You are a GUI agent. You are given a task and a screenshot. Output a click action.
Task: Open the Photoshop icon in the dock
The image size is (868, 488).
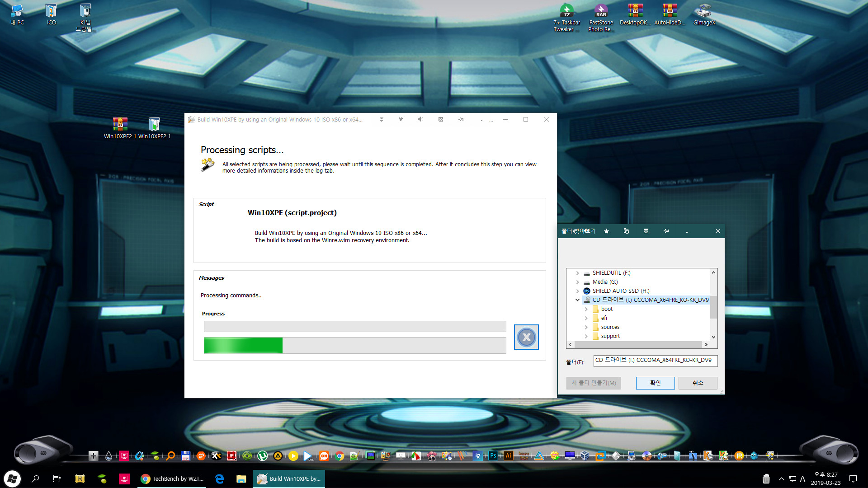[x=493, y=455]
